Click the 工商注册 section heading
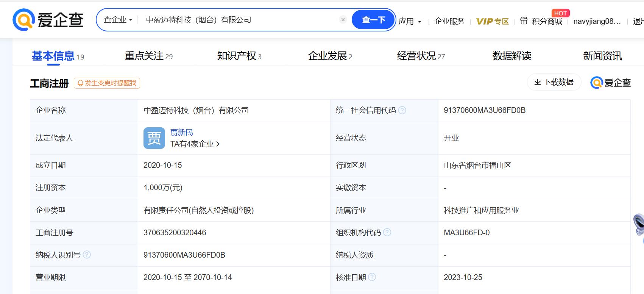Viewport: 644px width, 294px height. [x=49, y=83]
